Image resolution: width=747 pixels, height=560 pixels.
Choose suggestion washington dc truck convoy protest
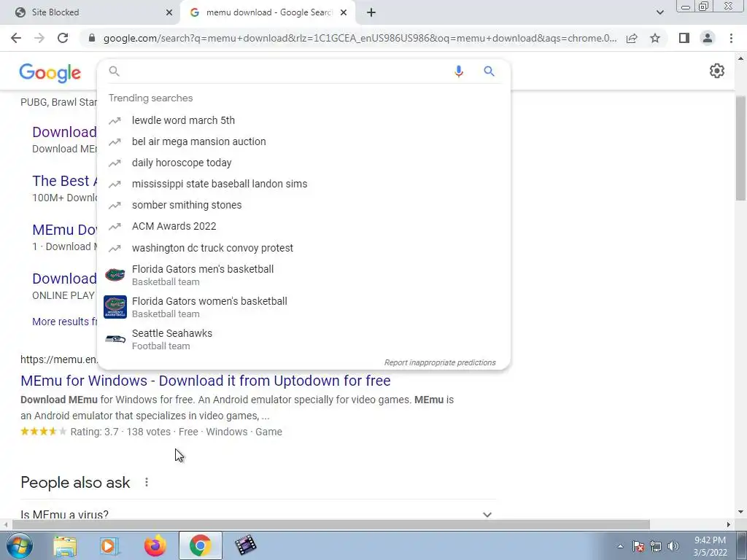[303, 248]
